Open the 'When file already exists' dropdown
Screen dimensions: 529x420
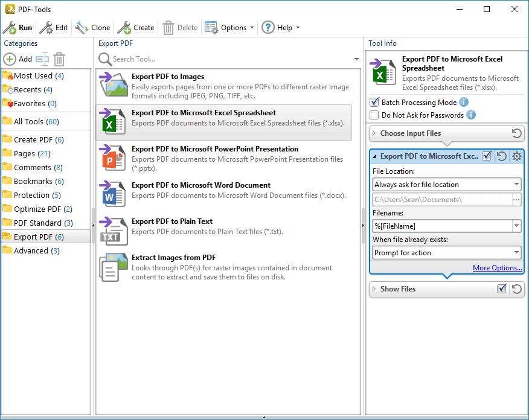[x=447, y=252]
